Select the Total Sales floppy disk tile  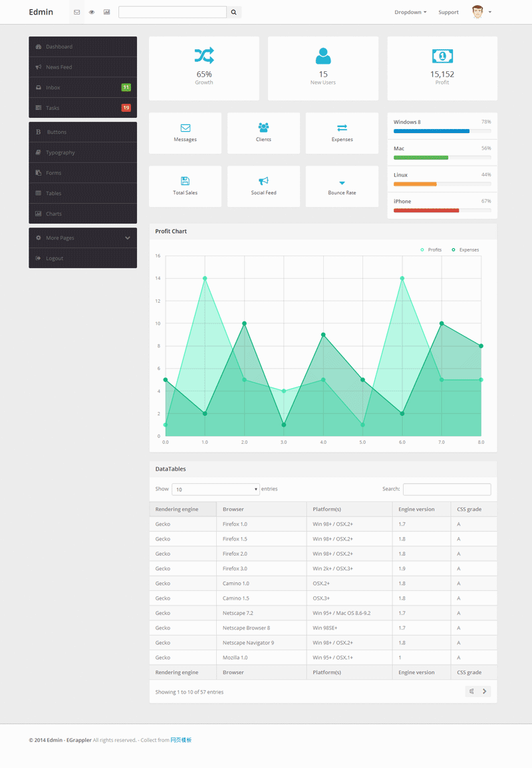click(185, 186)
